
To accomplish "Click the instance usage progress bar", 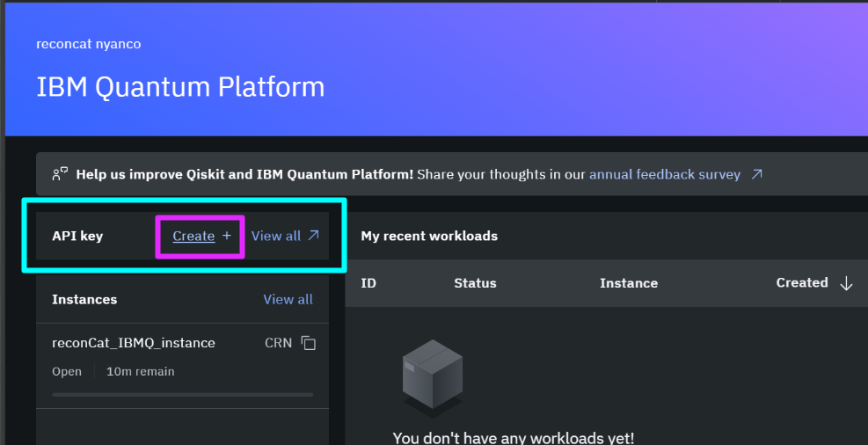I will (183, 395).
